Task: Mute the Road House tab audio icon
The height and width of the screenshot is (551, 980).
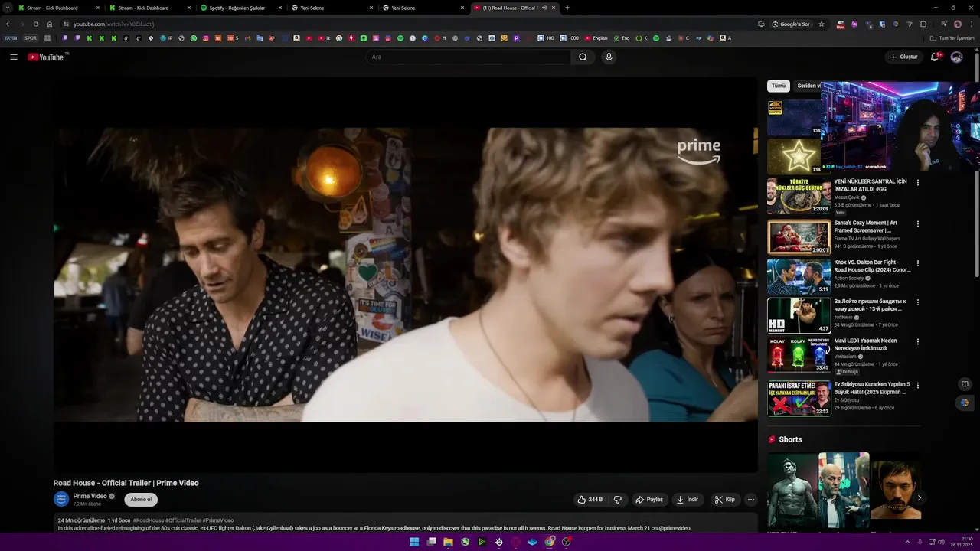Action: pos(544,8)
